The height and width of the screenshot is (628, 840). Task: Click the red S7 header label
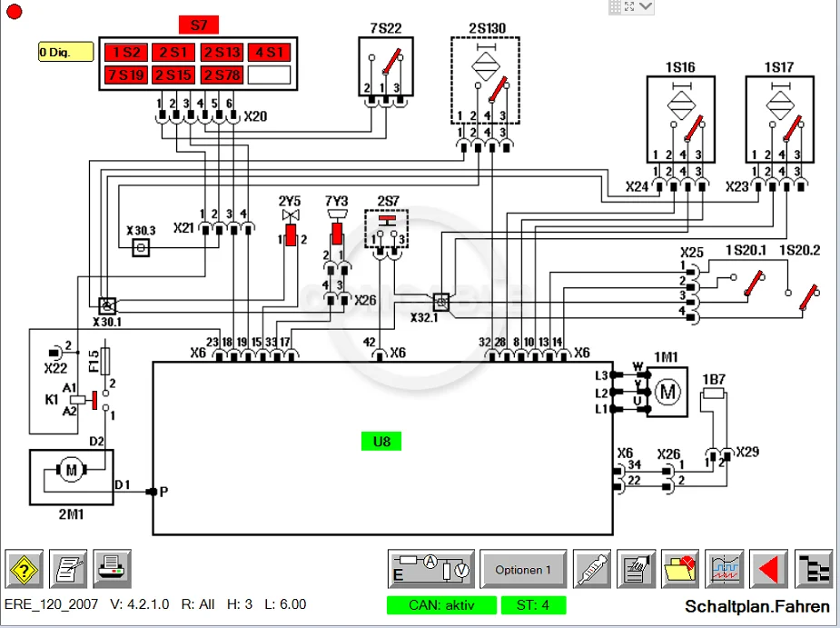click(x=198, y=25)
